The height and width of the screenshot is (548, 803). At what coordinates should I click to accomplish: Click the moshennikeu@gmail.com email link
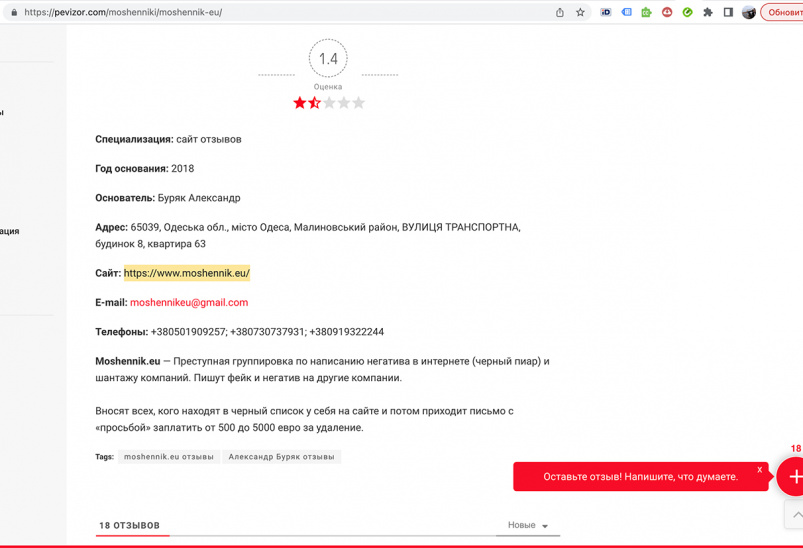click(189, 302)
